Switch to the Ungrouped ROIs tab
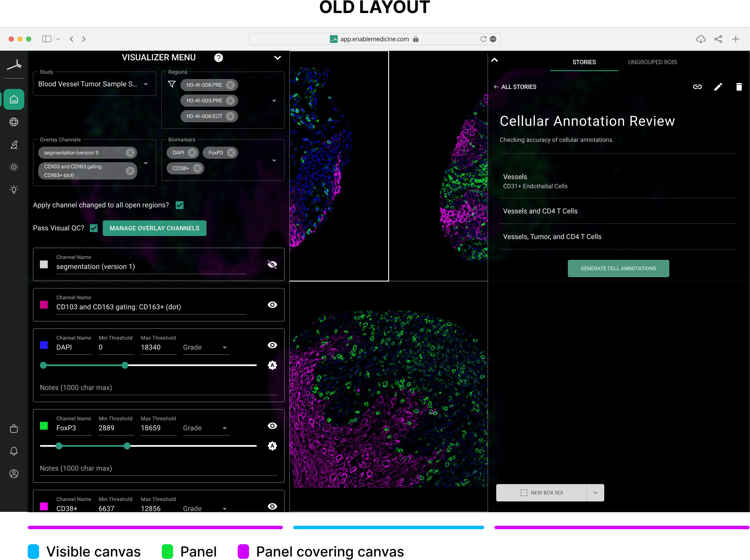Screen dimensions: 750x560 pyautogui.click(x=652, y=62)
